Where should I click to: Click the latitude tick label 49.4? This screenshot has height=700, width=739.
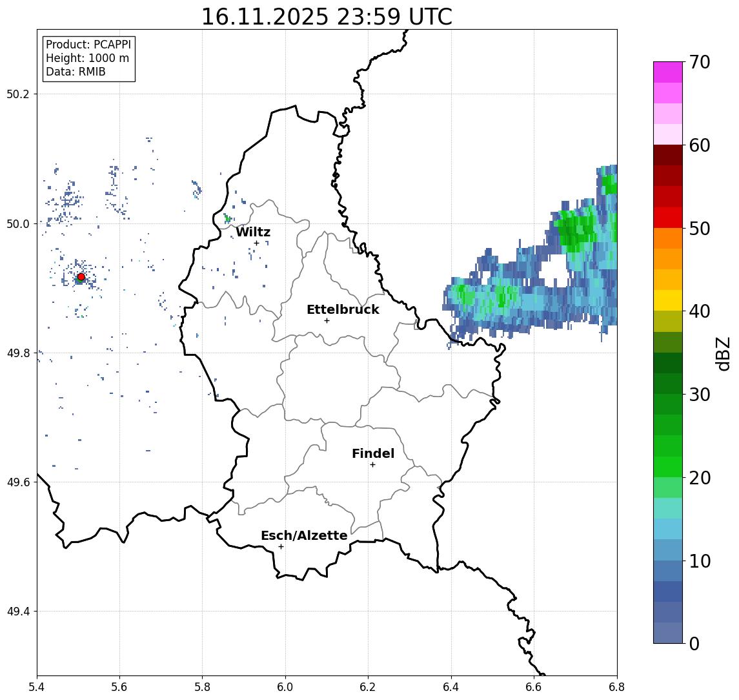18,612
